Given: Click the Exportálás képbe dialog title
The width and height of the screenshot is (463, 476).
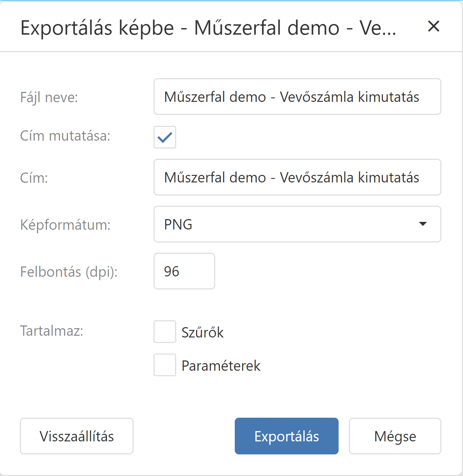Looking at the screenshot, I should [208, 28].
